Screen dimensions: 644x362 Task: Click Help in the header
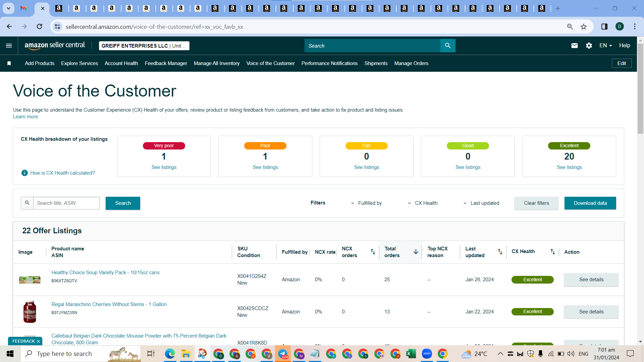click(x=625, y=46)
